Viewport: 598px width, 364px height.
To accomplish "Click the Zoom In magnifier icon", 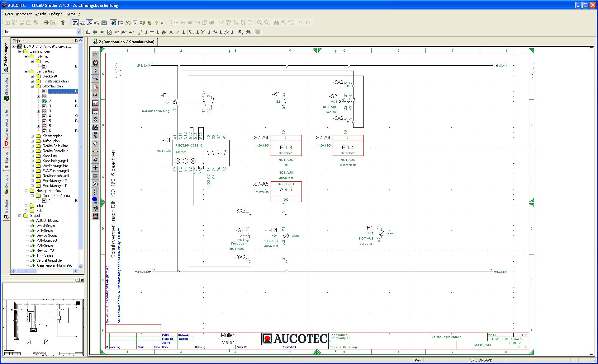I will tap(259, 23).
